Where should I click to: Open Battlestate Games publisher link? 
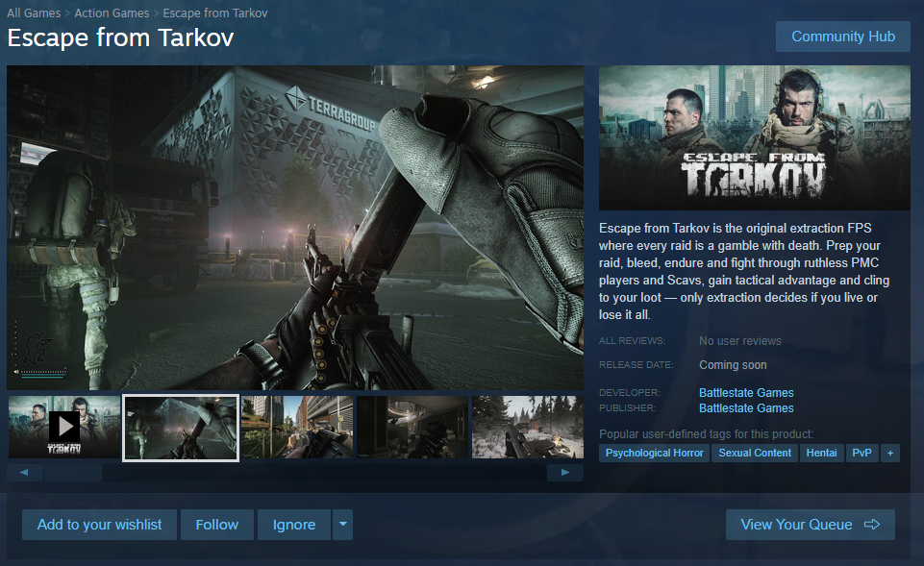point(746,408)
